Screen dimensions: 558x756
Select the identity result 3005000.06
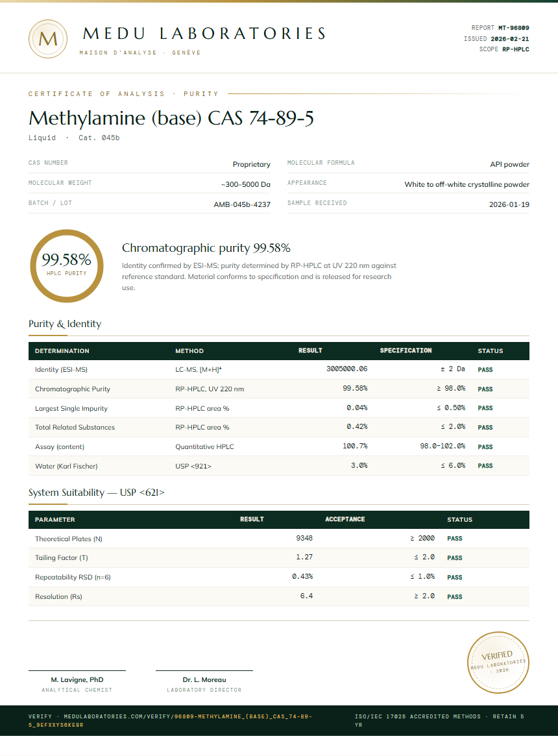(346, 369)
